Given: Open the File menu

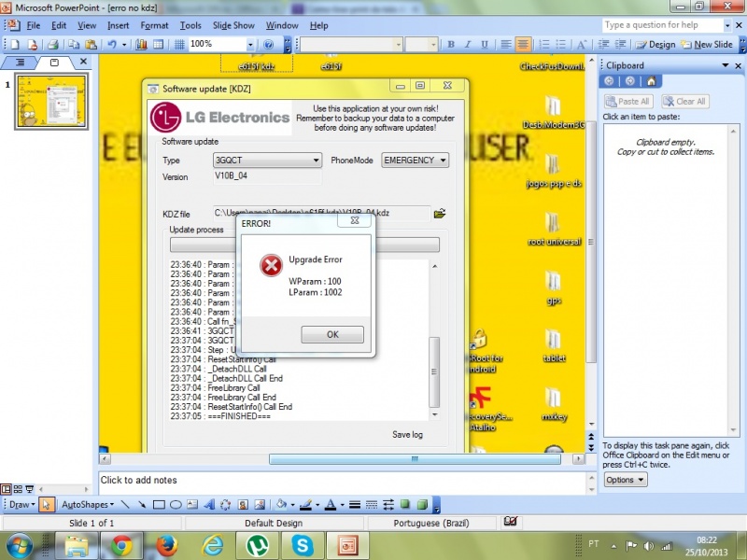Looking at the screenshot, I should [x=34, y=26].
